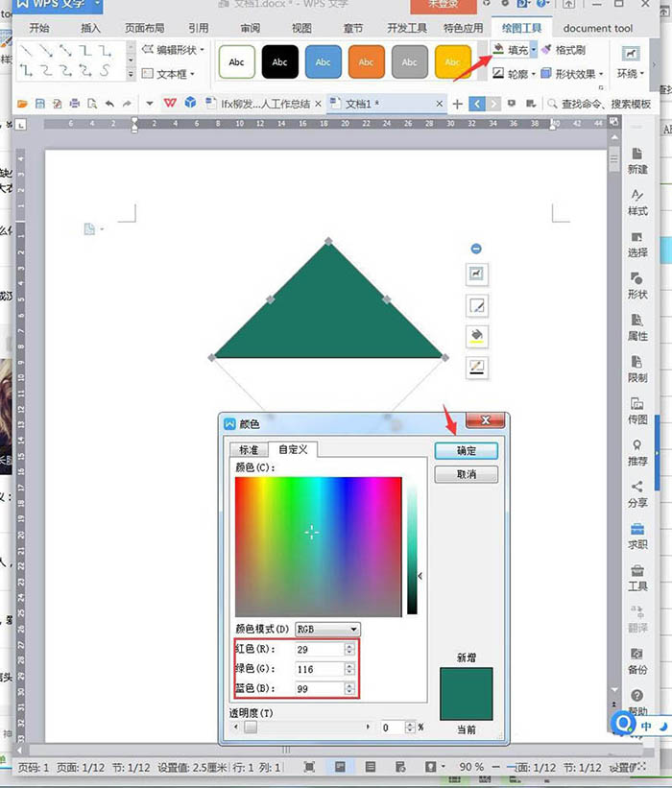Click the 绿色(G) value field

(320, 669)
